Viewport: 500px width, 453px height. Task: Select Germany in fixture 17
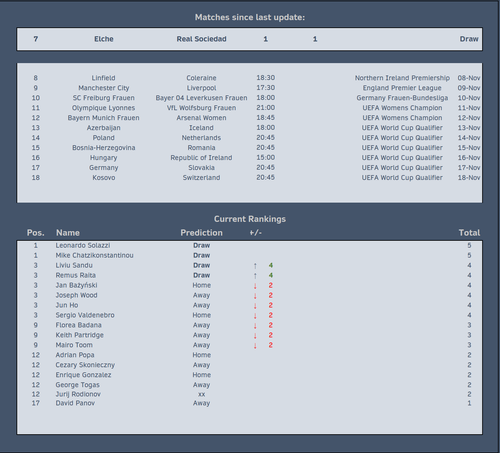104,168
